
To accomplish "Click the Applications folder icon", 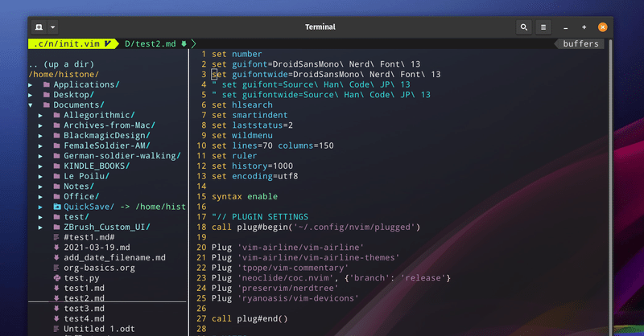I will click(47, 84).
